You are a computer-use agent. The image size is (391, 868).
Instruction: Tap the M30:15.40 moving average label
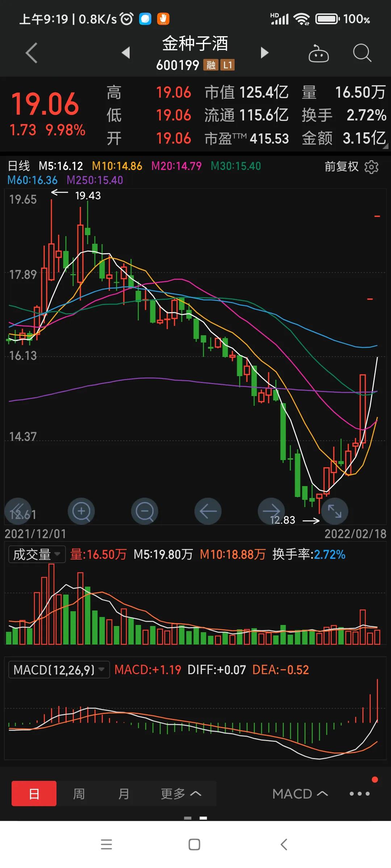[x=236, y=166]
